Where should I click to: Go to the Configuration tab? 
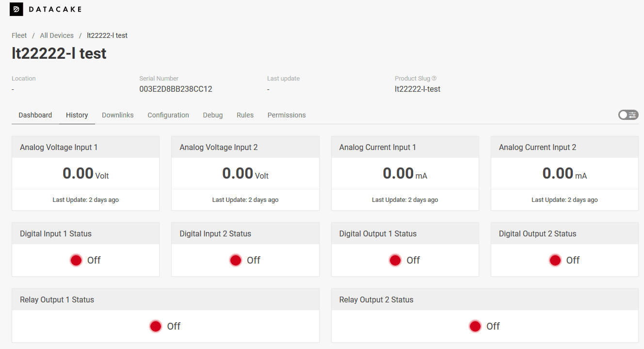click(x=168, y=115)
